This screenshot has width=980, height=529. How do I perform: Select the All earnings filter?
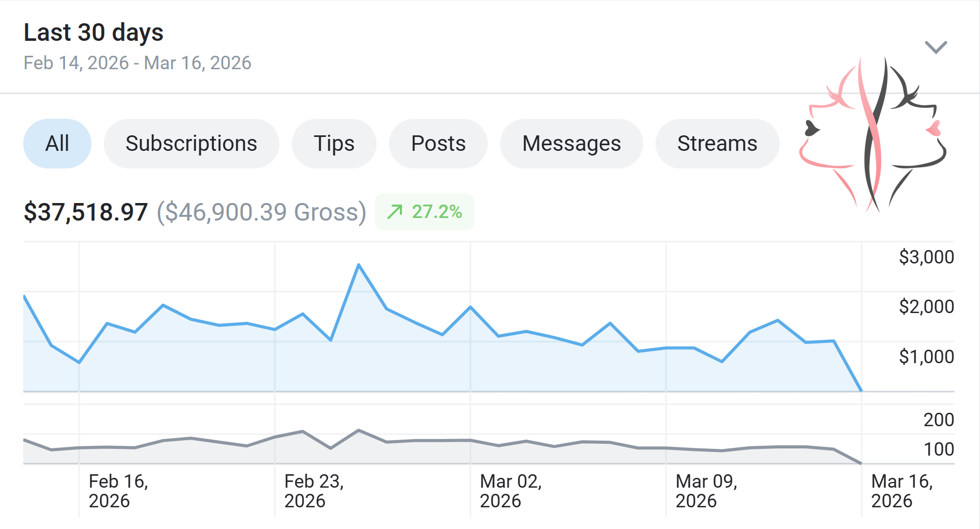57,144
